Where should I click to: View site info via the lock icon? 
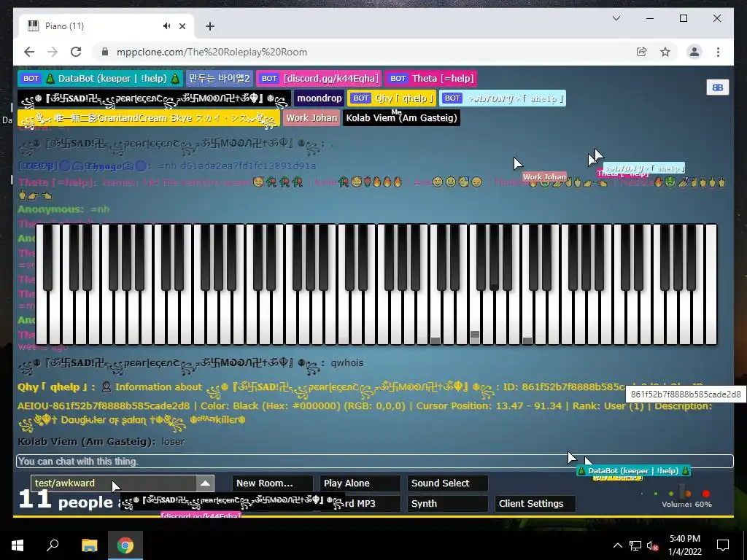coord(105,52)
